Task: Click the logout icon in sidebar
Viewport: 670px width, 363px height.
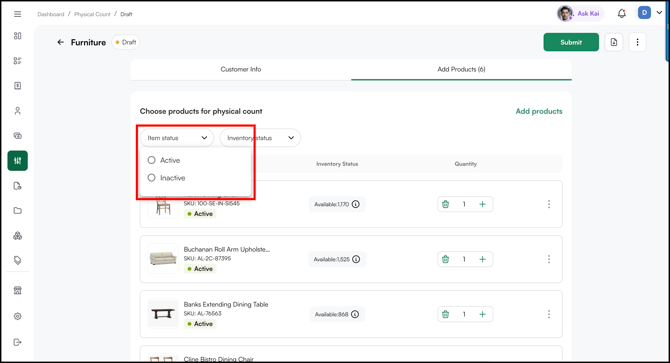Action: [18, 342]
